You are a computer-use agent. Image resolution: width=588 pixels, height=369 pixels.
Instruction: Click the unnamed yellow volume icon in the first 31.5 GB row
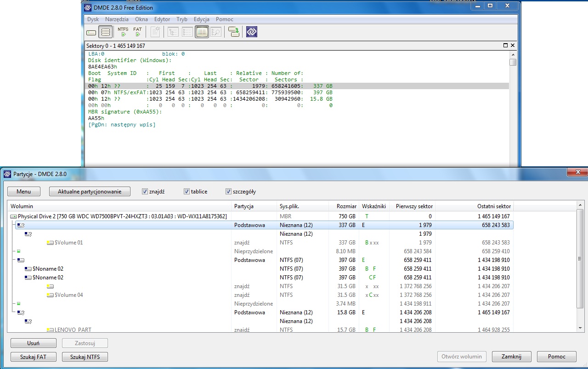(x=51, y=286)
